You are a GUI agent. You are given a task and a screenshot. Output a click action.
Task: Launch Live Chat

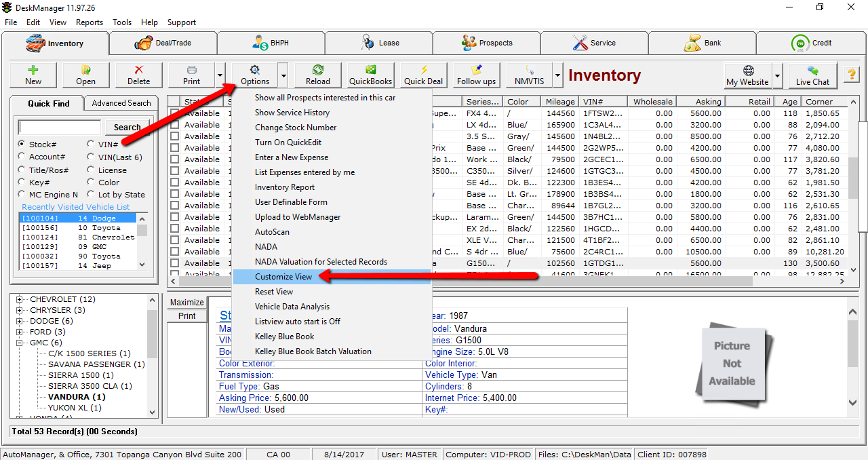click(x=812, y=75)
